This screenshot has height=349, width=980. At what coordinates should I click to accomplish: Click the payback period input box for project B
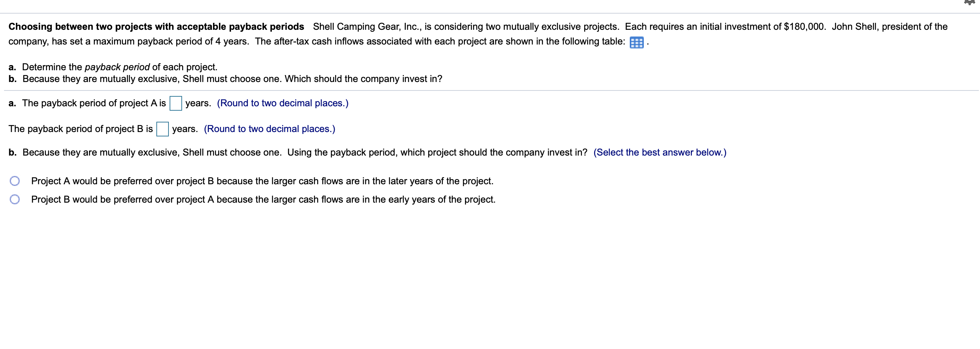(x=163, y=129)
